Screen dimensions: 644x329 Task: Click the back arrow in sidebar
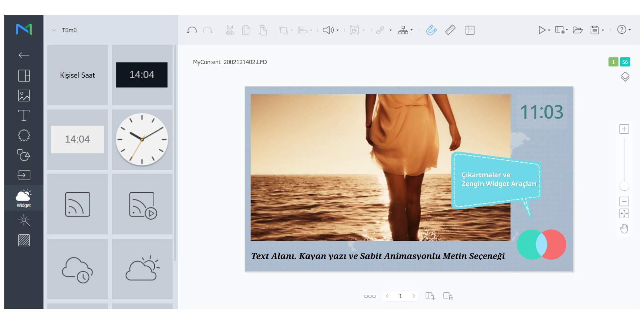pyautogui.click(x=24, y=55)
